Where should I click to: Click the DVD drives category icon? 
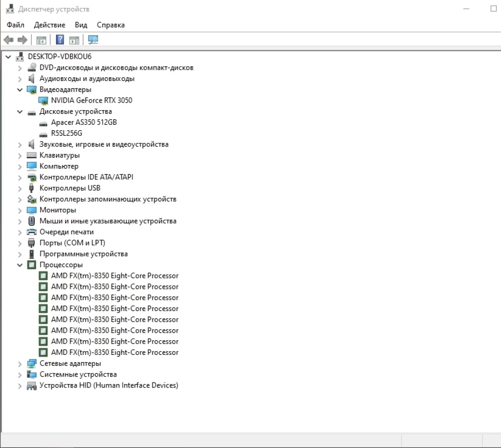tap(32, 67)
